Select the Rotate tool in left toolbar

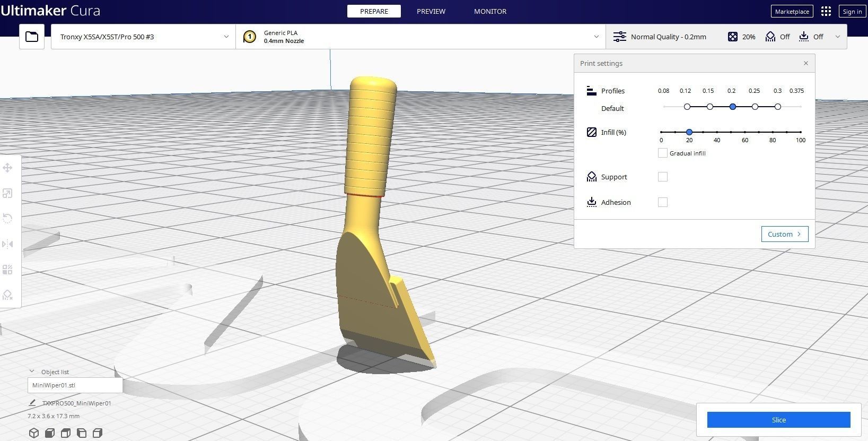(x=7, y=219)
